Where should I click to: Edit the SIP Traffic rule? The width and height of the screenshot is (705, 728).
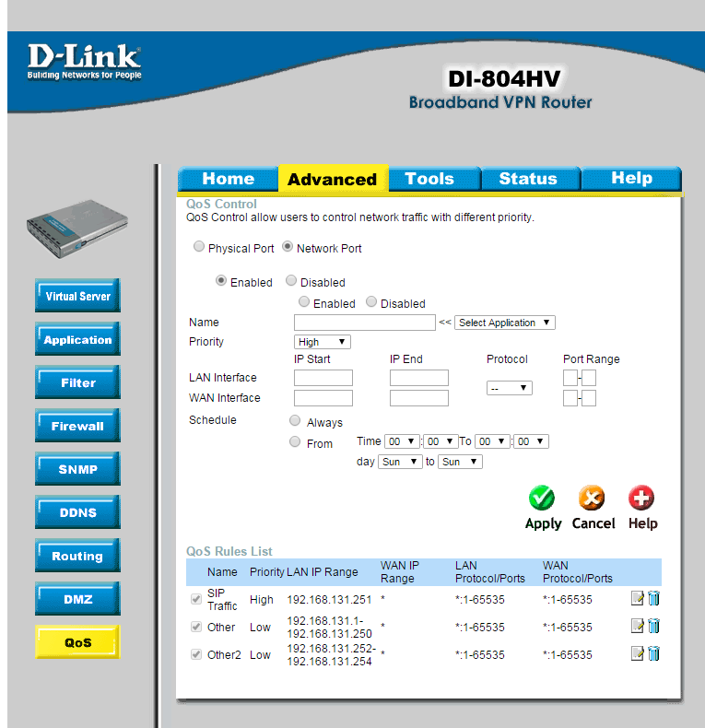coord(638,599)
